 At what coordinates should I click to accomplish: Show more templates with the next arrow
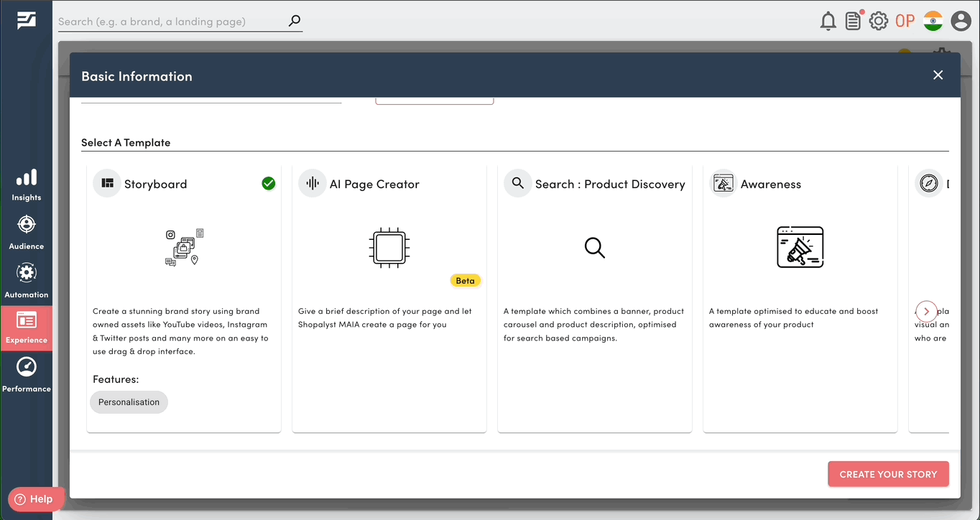pos(927,311)
